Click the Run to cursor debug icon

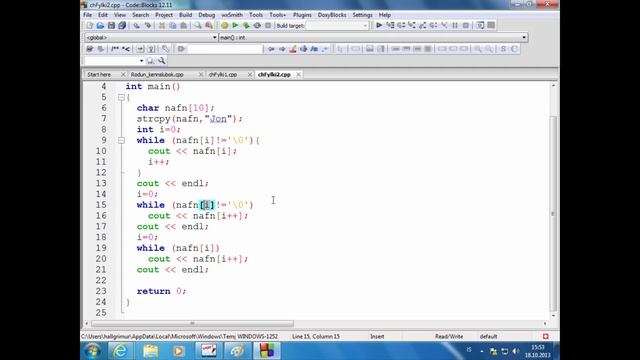point(390,25)
